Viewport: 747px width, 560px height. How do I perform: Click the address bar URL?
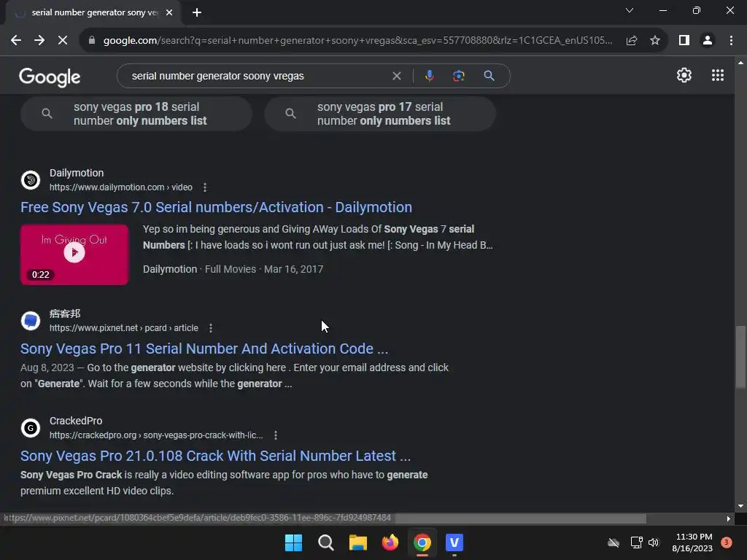pos(357,41)
